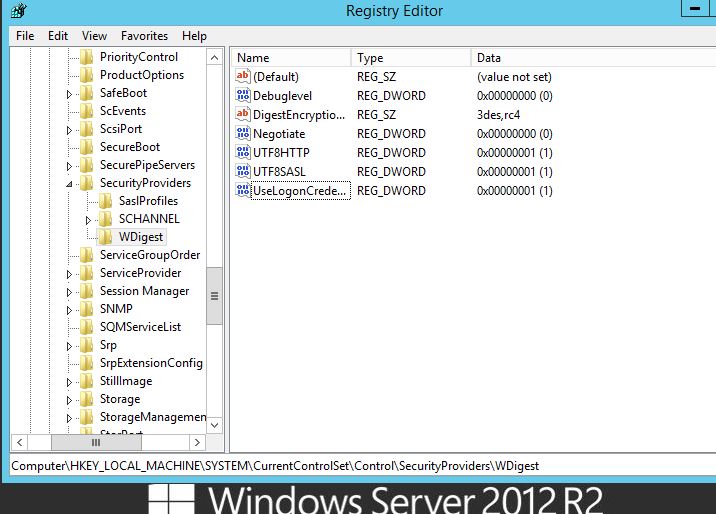
Task: Click the DWORD icon of UseLogonCrede... value
Action: tap(242, 190)
